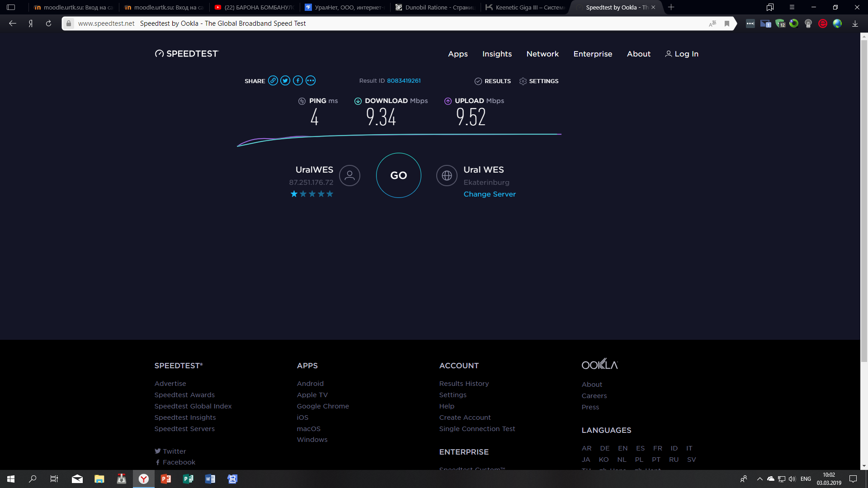This screenshot has height=488, width=868.
Task: Open the Action Center notifications icon
Action: pos(853,479)
